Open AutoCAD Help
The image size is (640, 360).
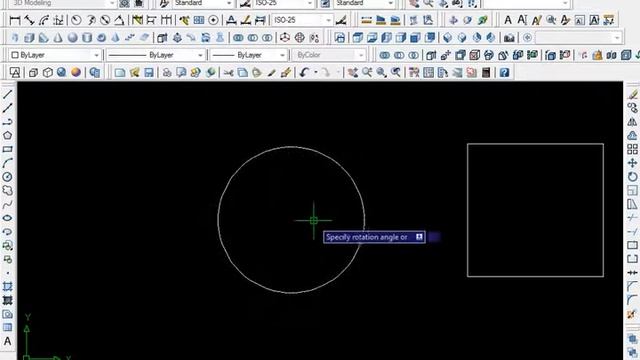pos(504,72)
